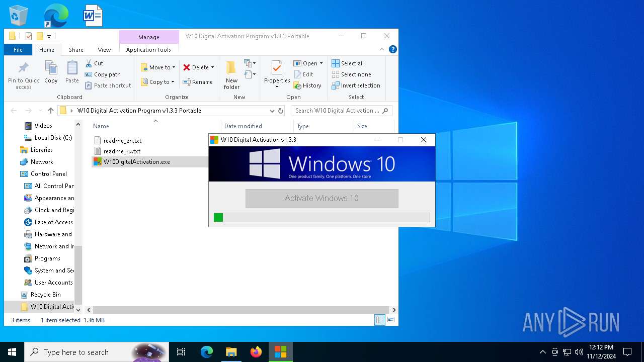Click the green activation progress bar
This screenshot has width=644, height=362.
[x=321, y=217]
